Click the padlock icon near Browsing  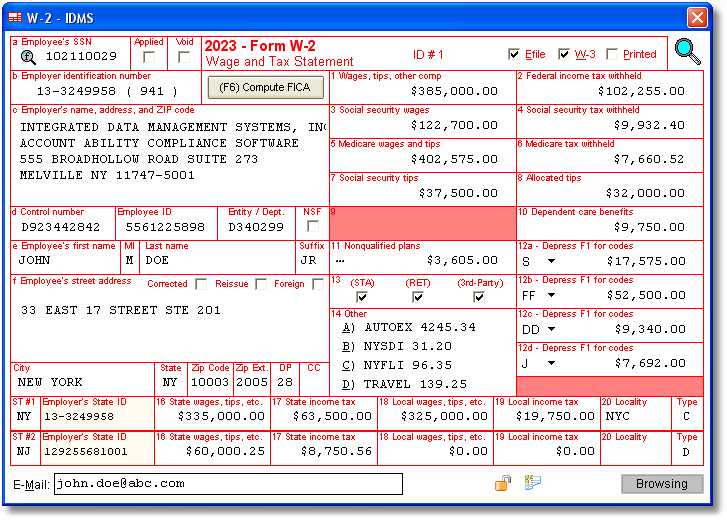point(503,483)
